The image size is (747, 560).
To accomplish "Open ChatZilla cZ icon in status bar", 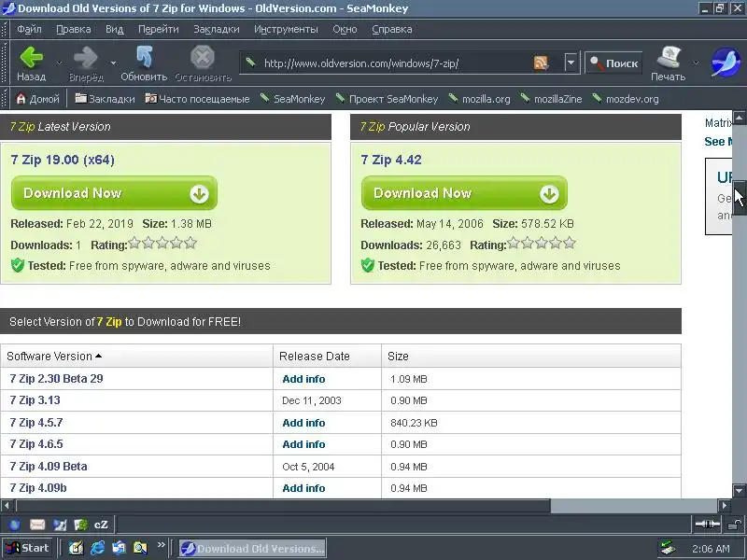I will pyautogui.click(x=101, y=525).
